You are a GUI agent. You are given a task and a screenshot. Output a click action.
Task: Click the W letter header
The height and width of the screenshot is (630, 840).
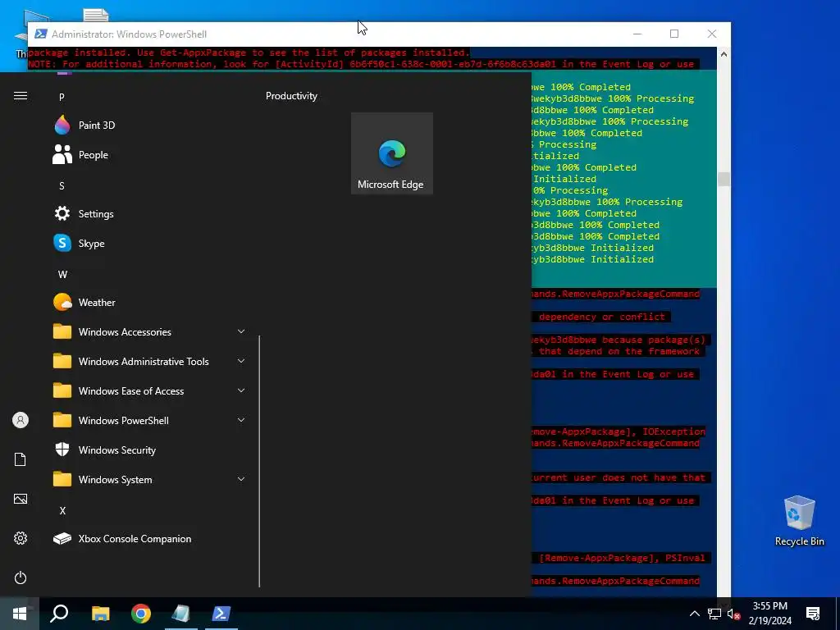click(62, 274)
